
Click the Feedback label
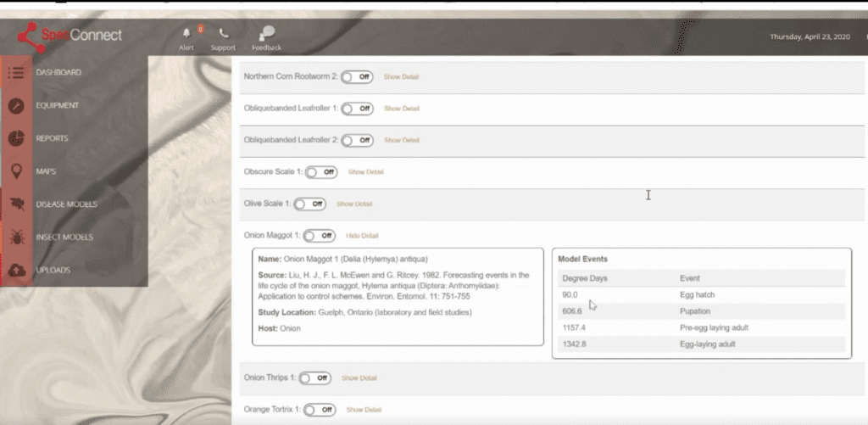coord(267,48)
